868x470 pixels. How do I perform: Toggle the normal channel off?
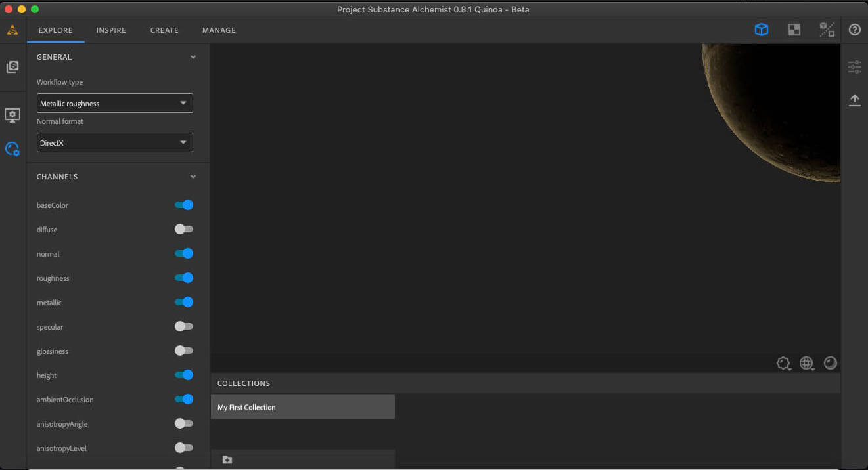[x=184, y=253]
